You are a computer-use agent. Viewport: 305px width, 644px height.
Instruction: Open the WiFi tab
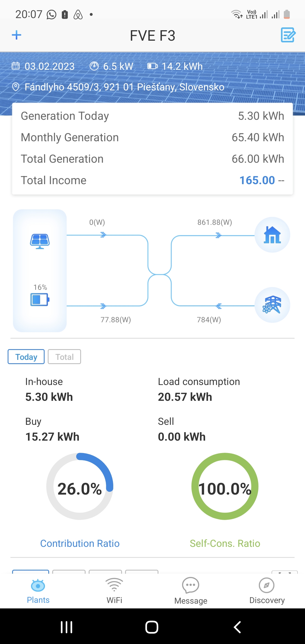(114, 591)
